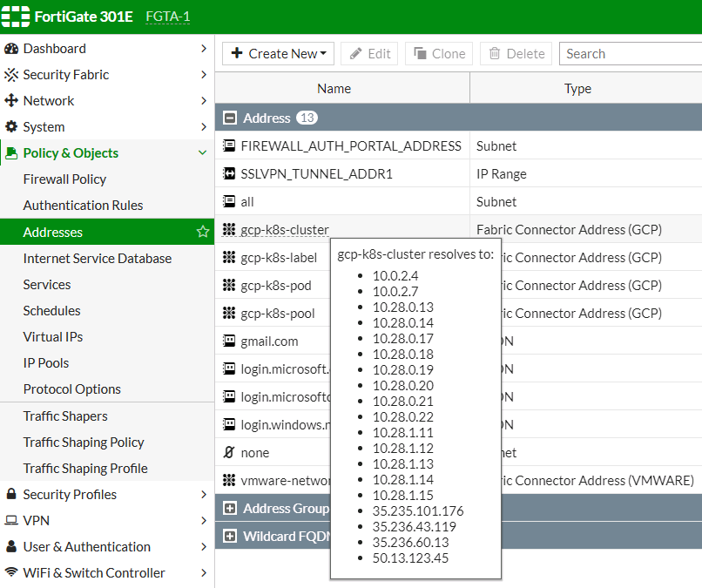The width and height of the screenshot is (702, 588).
Task: Click the 'none' address slash icon
Action: coord(230,452)
